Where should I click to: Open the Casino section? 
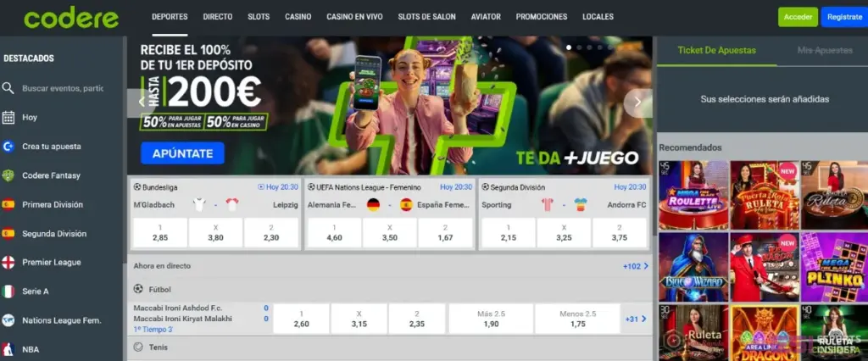click(298, 17)
